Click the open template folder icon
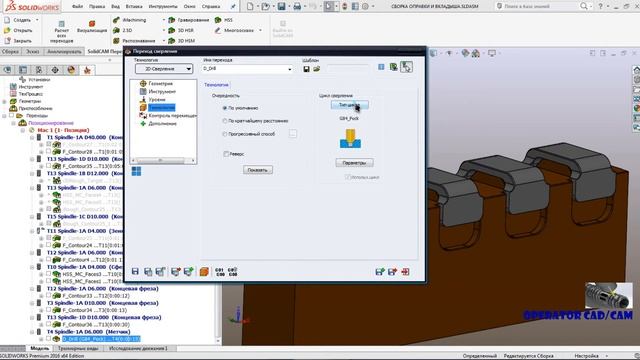Viewport: 640px width, 360px height. (x=316, y=69)
